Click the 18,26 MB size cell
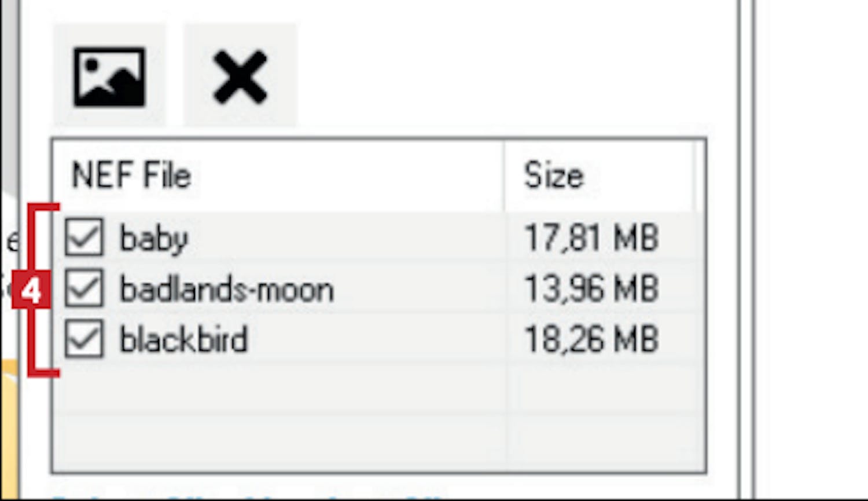The height and width of the screenshot is (501, 868). pyautogui.click(x=591, y=340)
